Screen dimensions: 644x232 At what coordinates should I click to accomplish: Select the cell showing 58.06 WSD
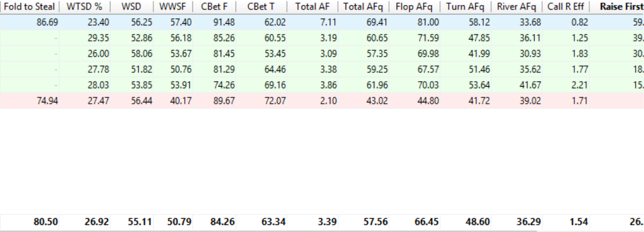pos(132,53)
